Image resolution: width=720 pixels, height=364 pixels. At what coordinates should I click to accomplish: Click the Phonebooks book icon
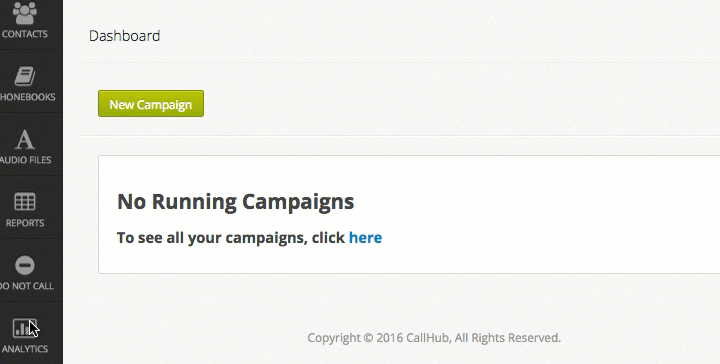[x=25, y=76]
